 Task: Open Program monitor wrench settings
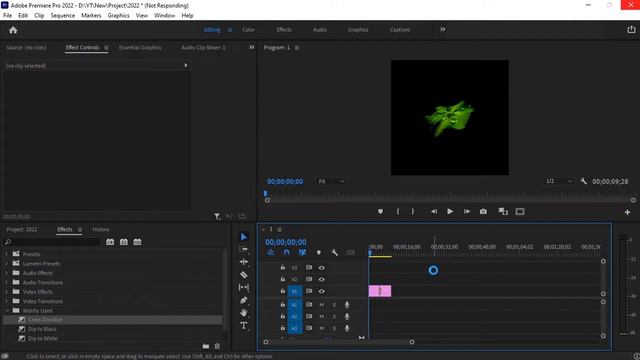[584, 181]
